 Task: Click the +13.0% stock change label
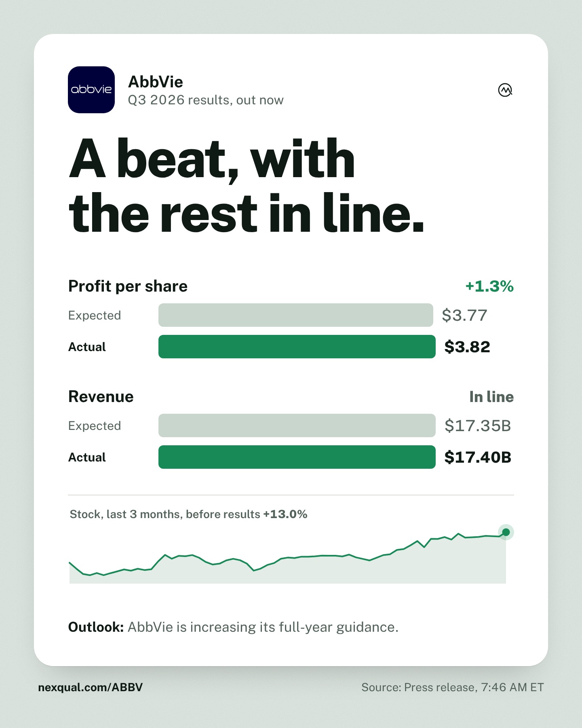pyautogui.click(x=285, y=514)
